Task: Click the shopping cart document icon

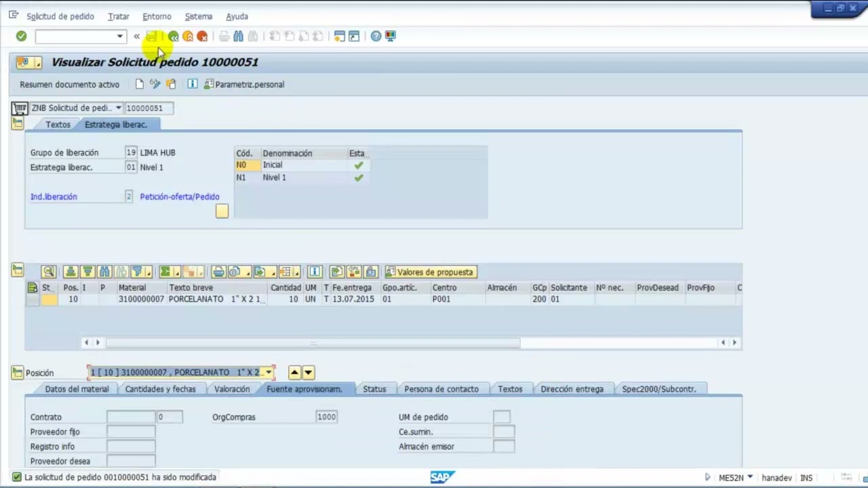Action: click(20, 108)
